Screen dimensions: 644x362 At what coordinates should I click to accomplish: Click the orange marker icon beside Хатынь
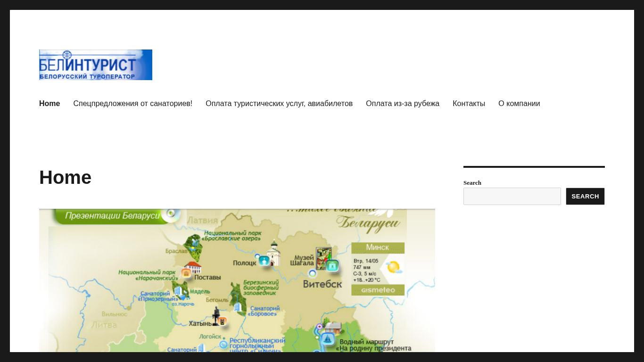point(223,321)
